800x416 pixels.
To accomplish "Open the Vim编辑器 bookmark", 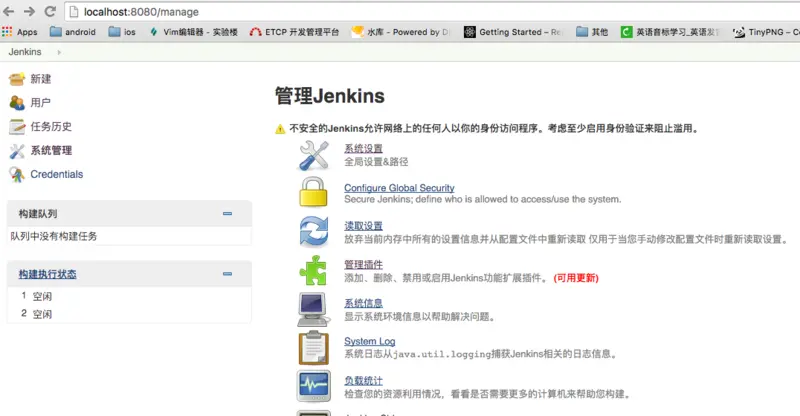I will pyautogui.click(x=193, y=32).
